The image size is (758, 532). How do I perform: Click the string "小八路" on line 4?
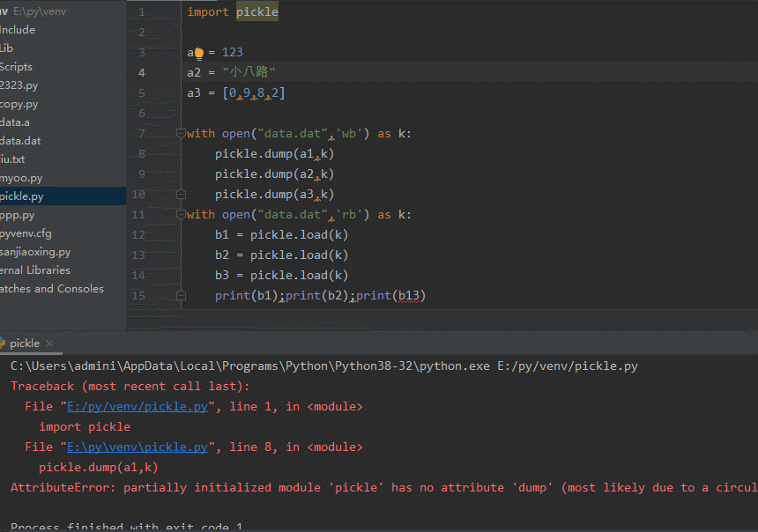(249, 72)
